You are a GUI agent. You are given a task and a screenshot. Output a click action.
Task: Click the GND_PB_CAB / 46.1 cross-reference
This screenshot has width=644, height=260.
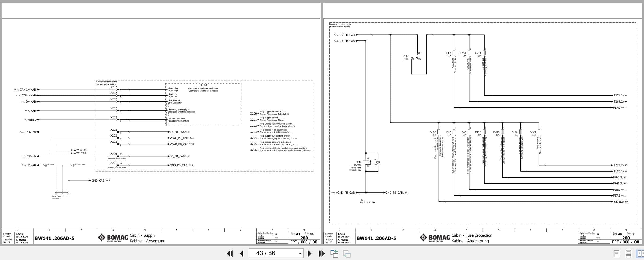pyautogui.click(x=397, y=193)
